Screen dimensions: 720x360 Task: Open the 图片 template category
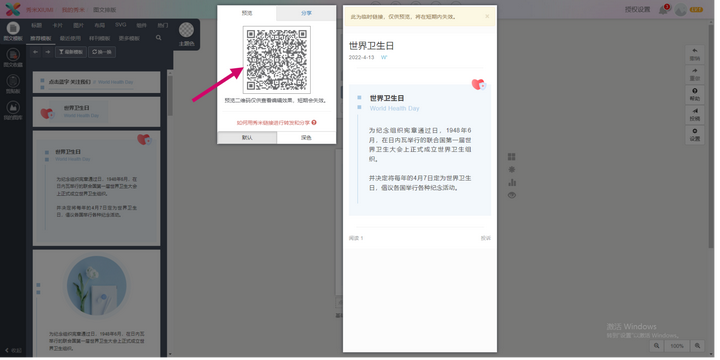pyautogui.click(x=79, y=25)
